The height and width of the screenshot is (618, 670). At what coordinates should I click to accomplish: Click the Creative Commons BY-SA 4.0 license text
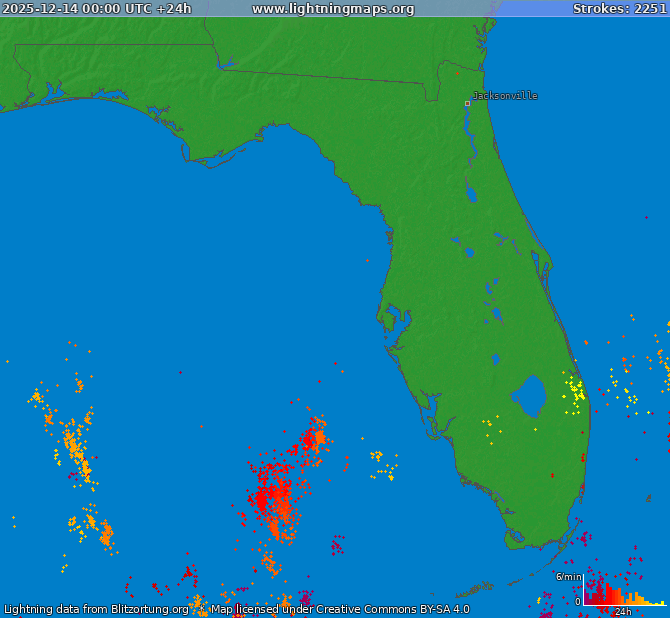point(393,609)
